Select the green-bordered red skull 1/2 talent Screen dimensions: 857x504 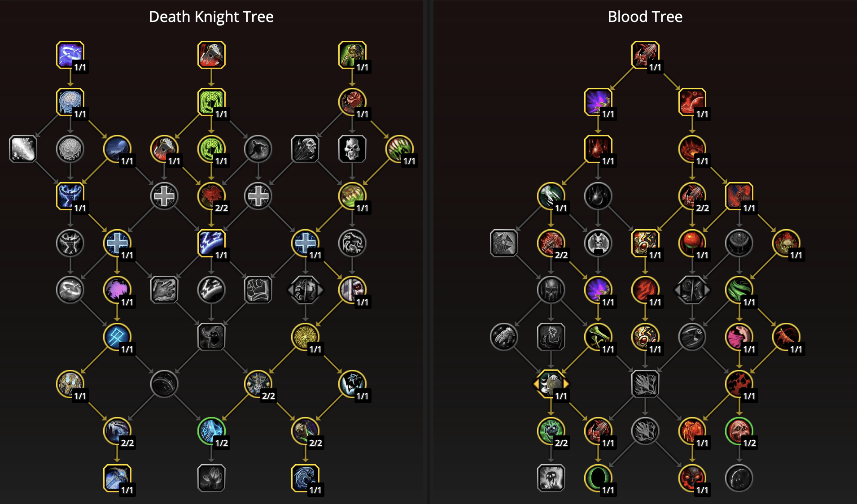coord(739,431)
